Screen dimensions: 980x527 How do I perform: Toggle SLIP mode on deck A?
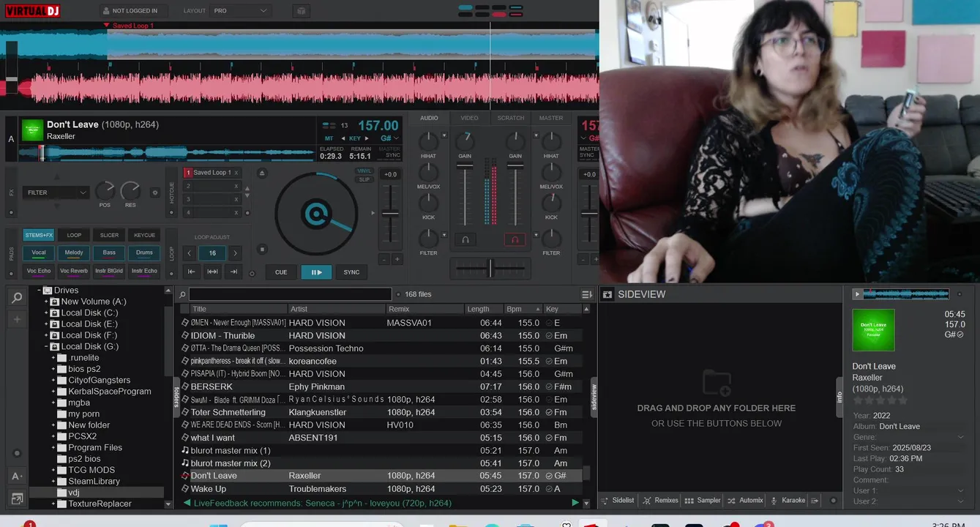[x=364, y=179]
